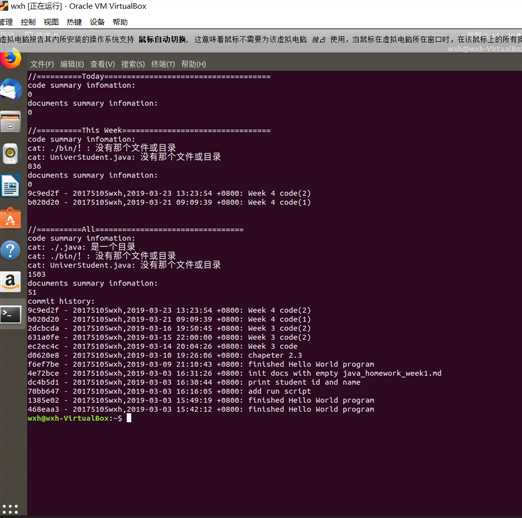522x518 pixels.
Task: Open terminal 帮助(H) menu
Action: pyautogui.click(x=193, y=64)
